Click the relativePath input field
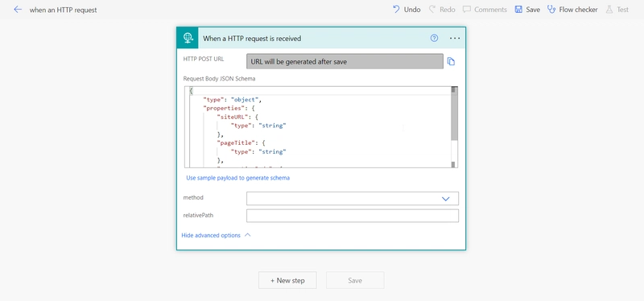644x301 pixels. click(x=353, y=216)
